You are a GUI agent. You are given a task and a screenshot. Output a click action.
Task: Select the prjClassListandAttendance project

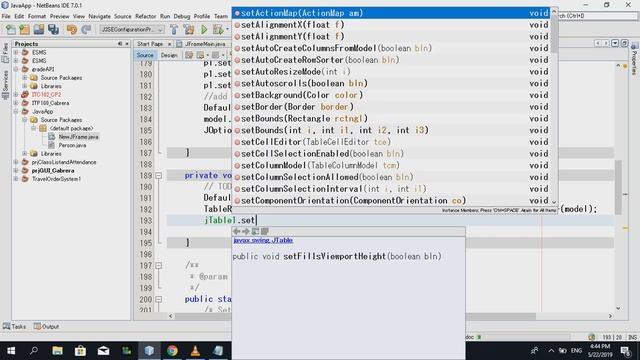pyautogui.click(x=64, y=162)
